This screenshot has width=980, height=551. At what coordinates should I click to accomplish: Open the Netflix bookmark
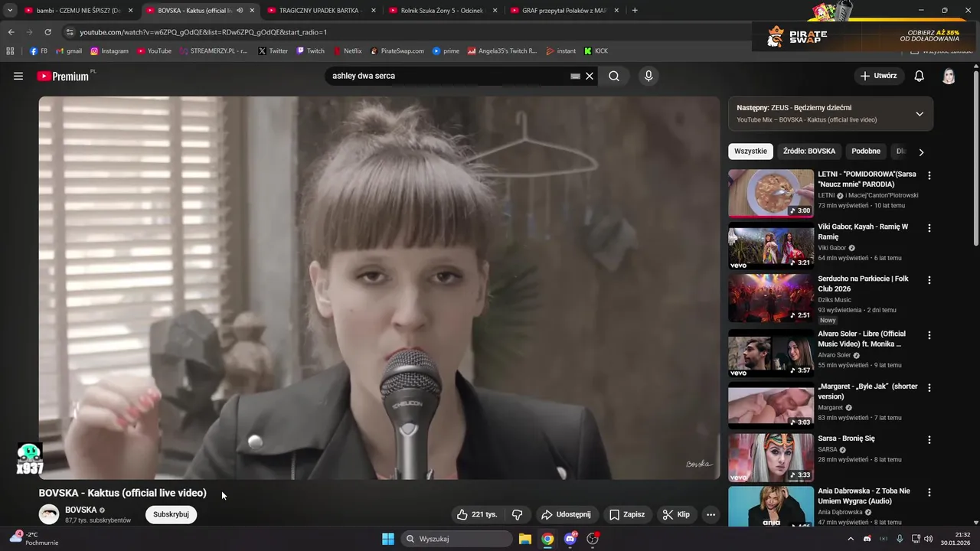click(x=347, y=51)
